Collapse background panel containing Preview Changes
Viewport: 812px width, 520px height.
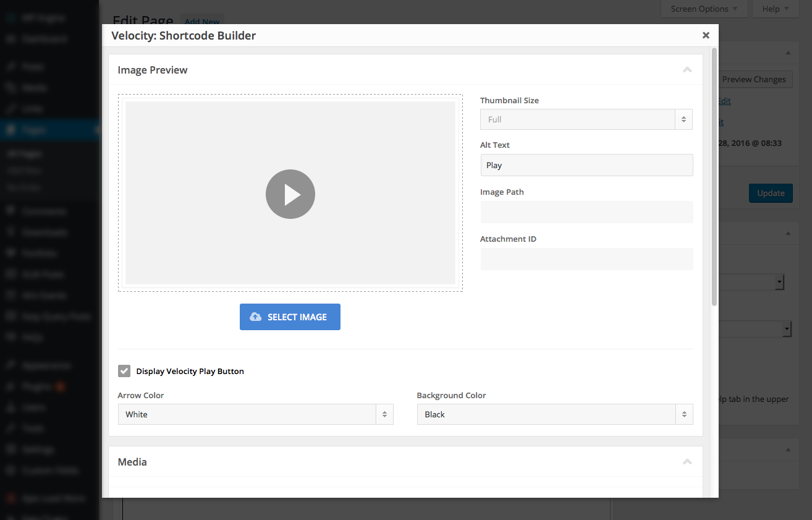click(x=788, y=53)
